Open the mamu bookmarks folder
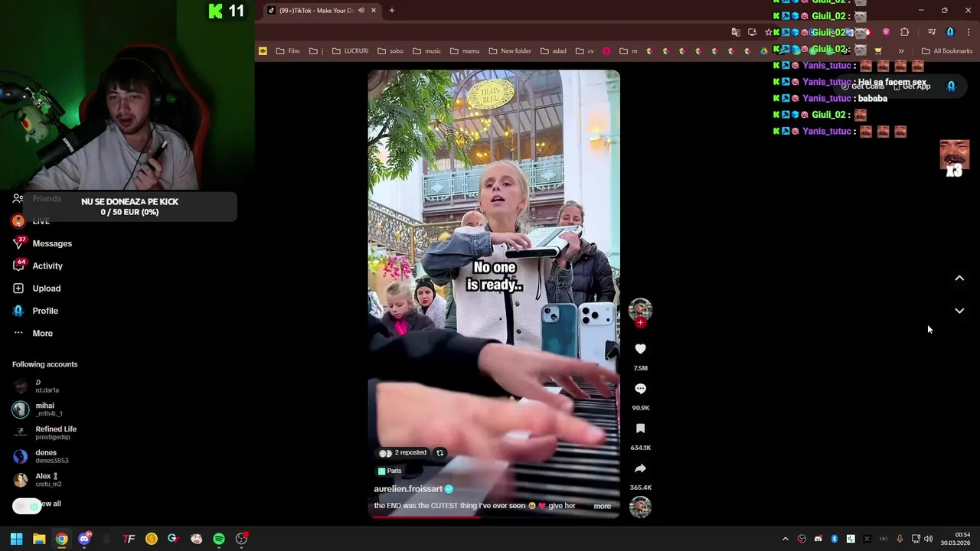The image size is (980, 551). coord(464,51)
